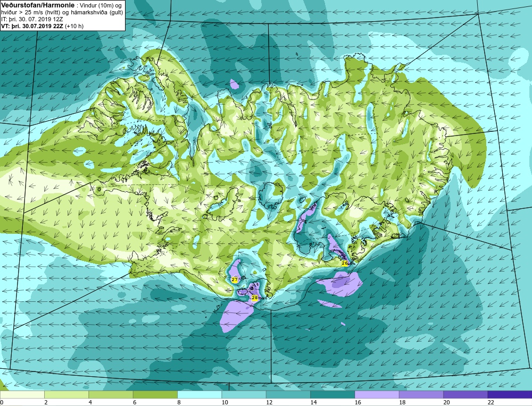This screenshot has height=406, width=532.
Task: Click the initial time line 'IT: þri. 30. 07. 2019 12Z'
Action: [x=32, y=19]
